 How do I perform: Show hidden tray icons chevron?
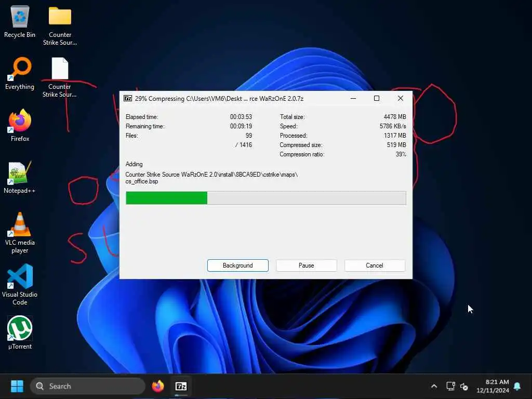(x=434, y=386)
